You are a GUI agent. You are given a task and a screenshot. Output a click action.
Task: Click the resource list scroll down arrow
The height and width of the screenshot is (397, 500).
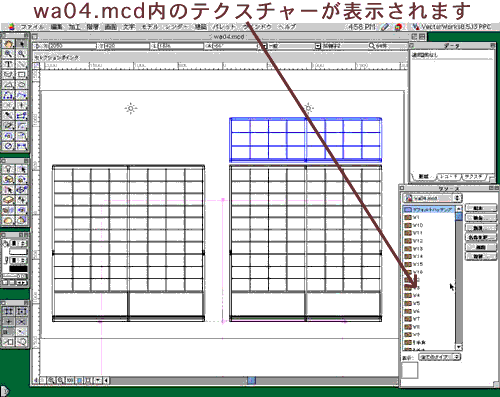(x=459, y=347)
